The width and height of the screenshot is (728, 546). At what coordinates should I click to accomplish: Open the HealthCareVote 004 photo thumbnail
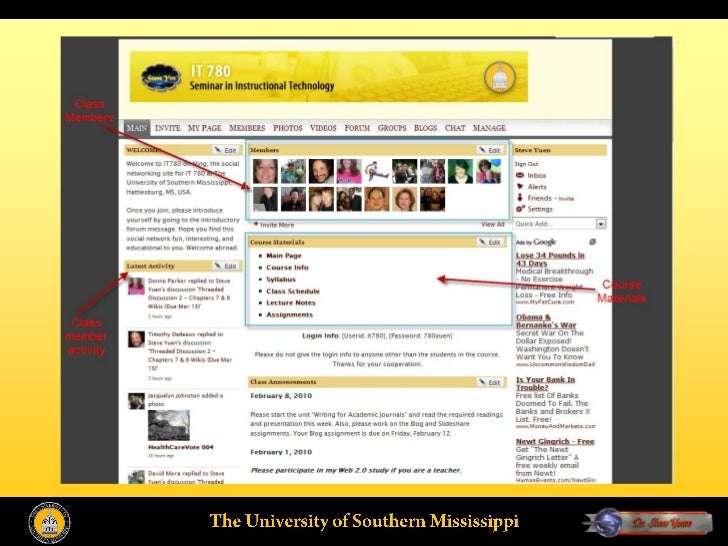coord(169,425)
